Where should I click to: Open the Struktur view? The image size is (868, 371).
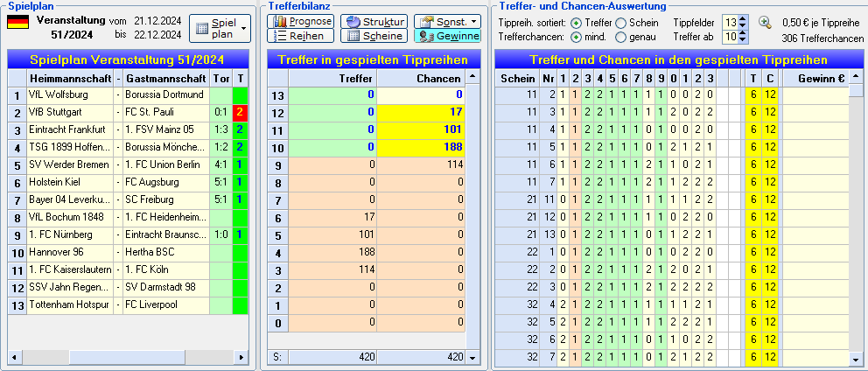(374, 22)
